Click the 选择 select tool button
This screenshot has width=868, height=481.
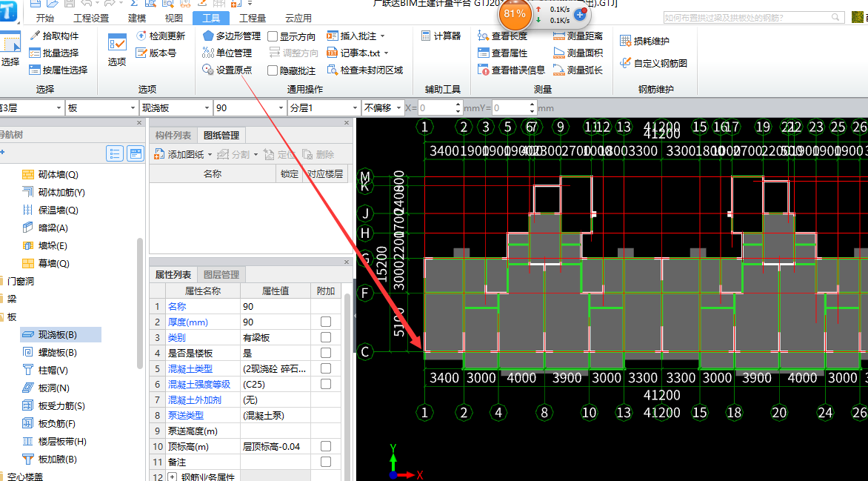pyautogui.click(x=10, y=50)
